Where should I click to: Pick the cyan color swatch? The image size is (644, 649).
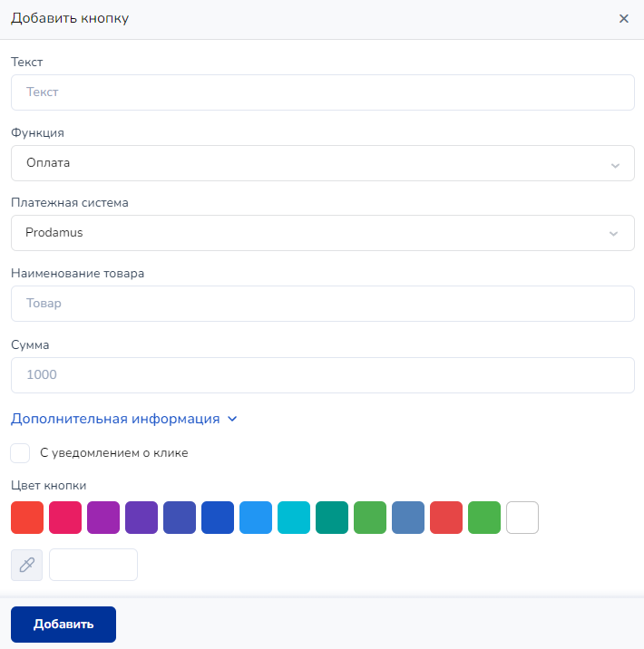(x=294, y=518)
